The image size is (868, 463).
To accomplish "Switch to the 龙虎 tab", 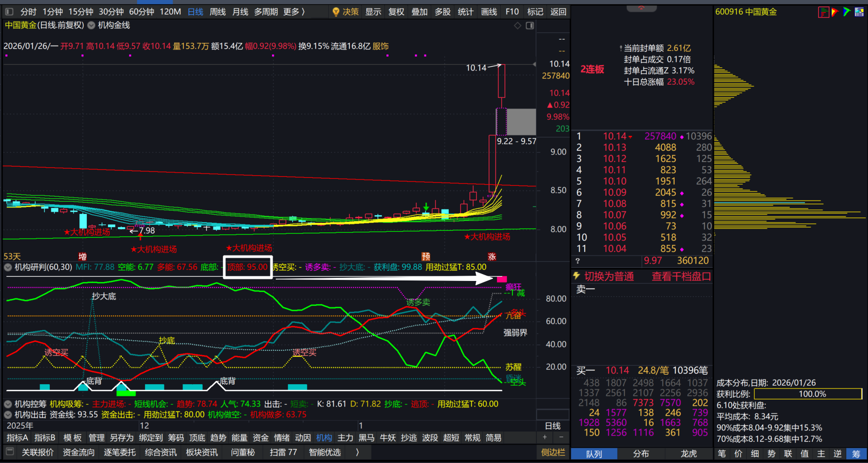I will (689, 454).
